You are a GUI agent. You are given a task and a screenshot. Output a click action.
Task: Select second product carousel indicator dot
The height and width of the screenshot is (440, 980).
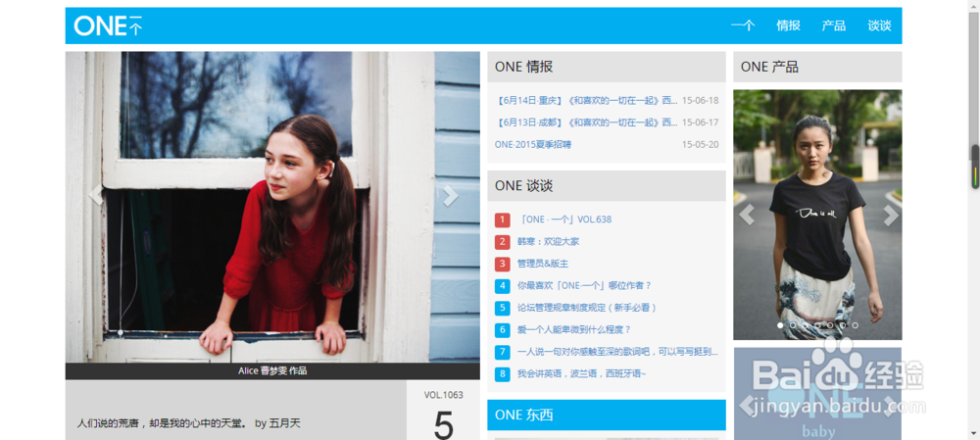pos(793,325)
